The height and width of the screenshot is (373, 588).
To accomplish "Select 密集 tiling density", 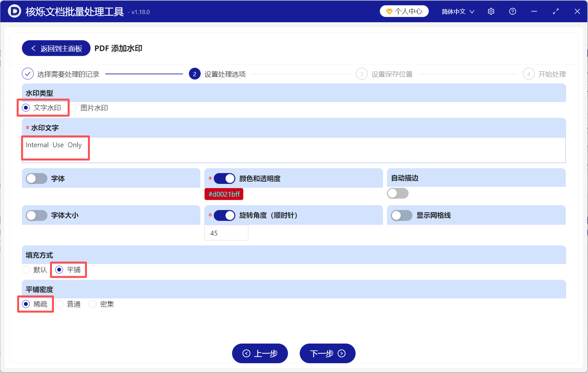I will point(92,304).
